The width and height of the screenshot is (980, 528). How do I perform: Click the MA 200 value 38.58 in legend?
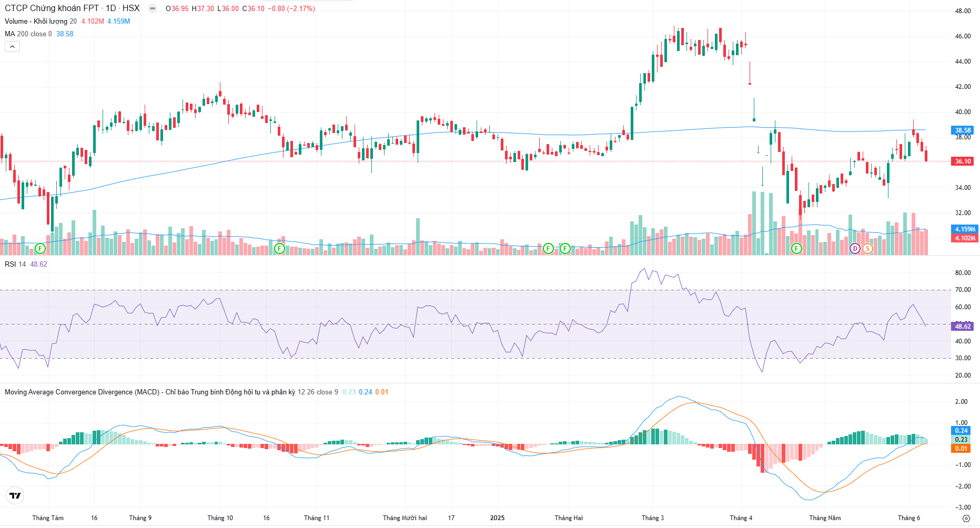(x=65, y=34)
